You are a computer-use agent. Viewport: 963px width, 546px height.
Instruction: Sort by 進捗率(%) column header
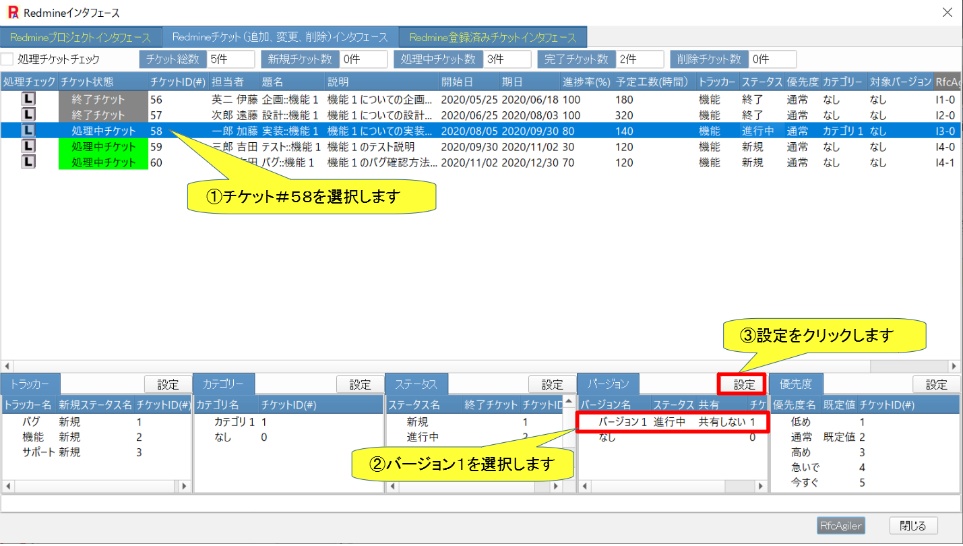(x=587, y=82)
